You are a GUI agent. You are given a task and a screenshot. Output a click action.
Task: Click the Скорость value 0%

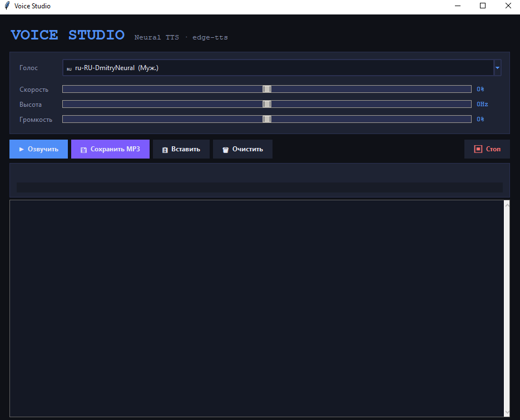(x=480, y=89)
